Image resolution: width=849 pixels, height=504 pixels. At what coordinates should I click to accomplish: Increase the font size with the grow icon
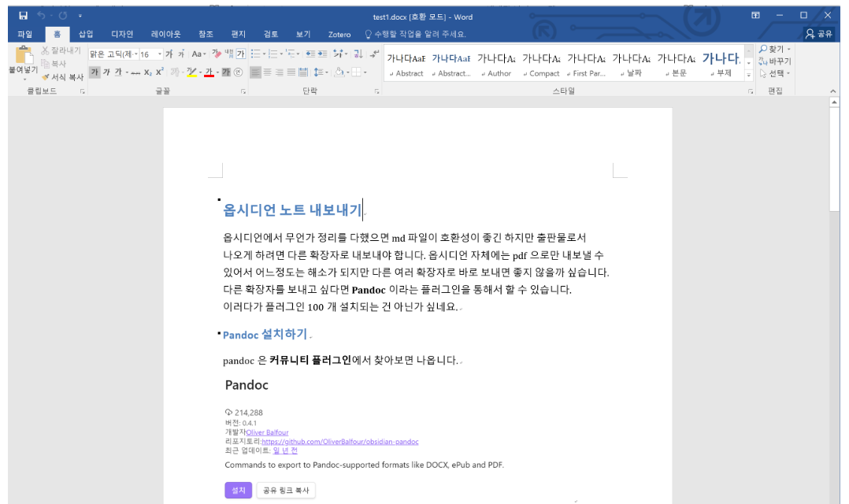point(169,54)
